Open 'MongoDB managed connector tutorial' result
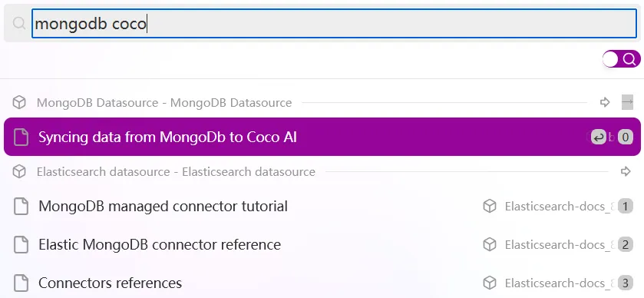The height and width of the screenshot is (298, 644). [x=322, y=206]
